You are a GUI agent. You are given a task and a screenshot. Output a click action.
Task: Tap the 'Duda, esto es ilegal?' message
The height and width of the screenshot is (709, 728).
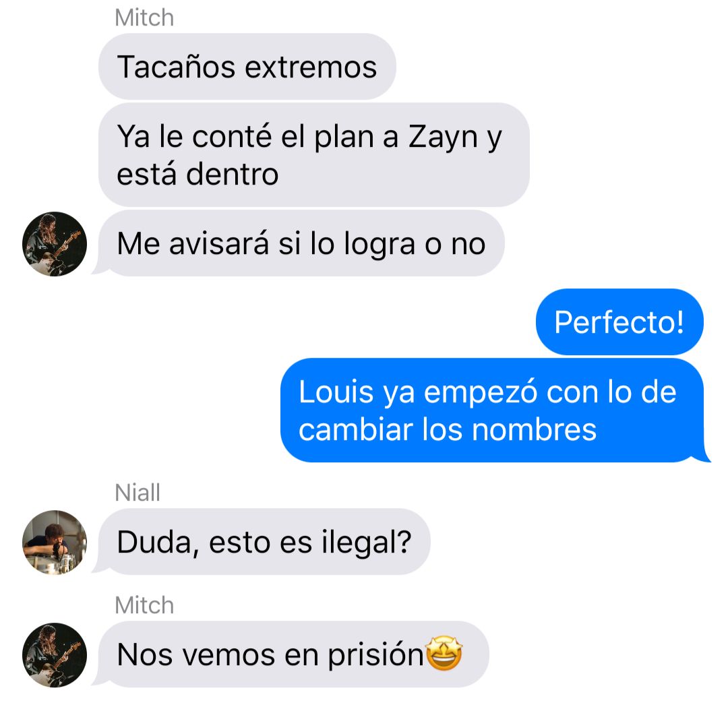point(262,542)
